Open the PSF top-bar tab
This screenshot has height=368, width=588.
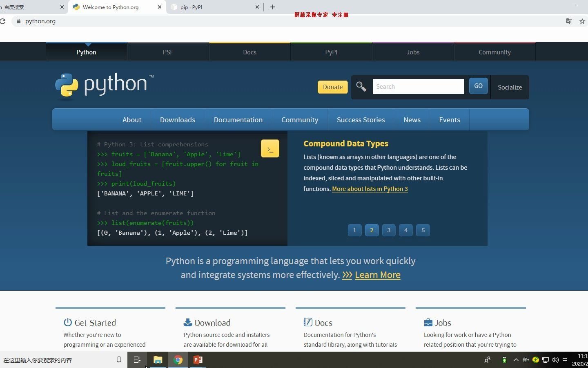click(168, 52)
